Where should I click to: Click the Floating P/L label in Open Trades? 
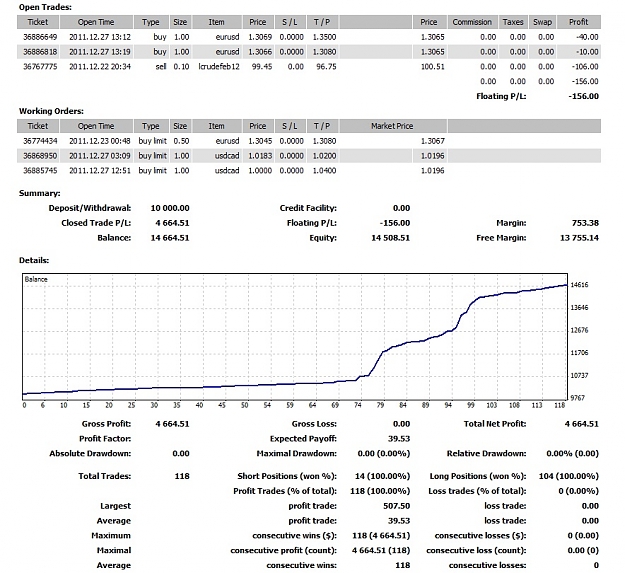click(x=501, y=96)
